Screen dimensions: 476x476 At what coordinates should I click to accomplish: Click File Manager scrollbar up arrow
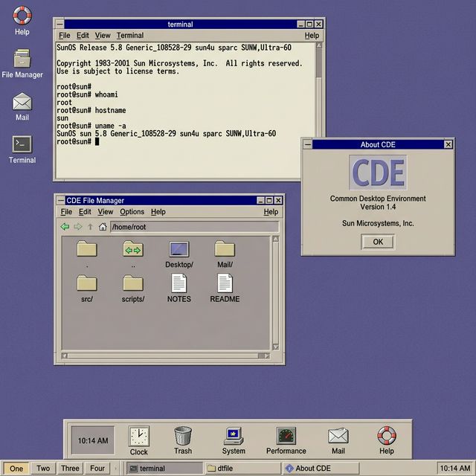coord(275,239)
